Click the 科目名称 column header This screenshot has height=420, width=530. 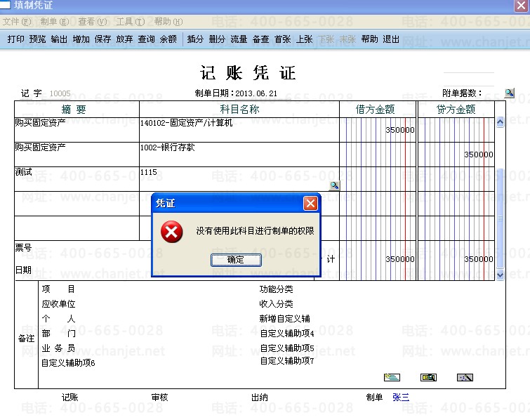(239, 110)
